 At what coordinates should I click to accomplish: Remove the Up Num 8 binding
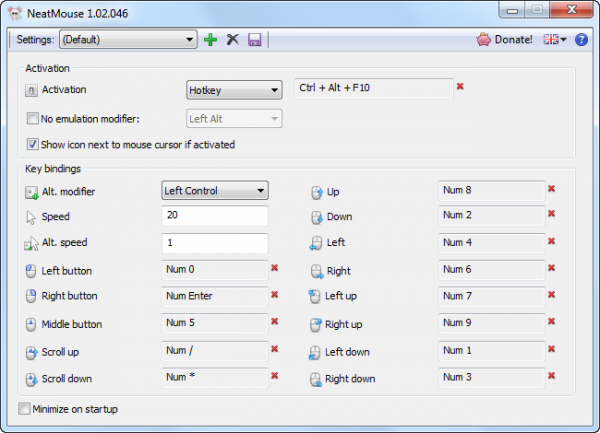[551, 188]
